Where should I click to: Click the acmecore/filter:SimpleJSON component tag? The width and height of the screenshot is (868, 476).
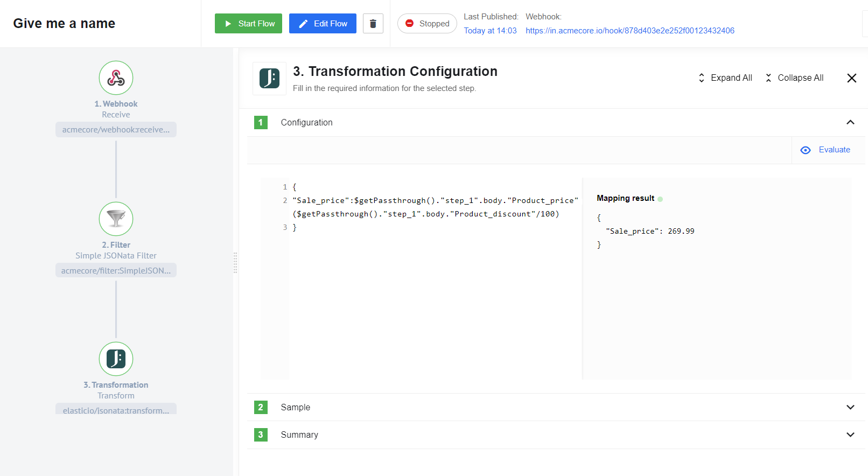(x=116, y=271)
